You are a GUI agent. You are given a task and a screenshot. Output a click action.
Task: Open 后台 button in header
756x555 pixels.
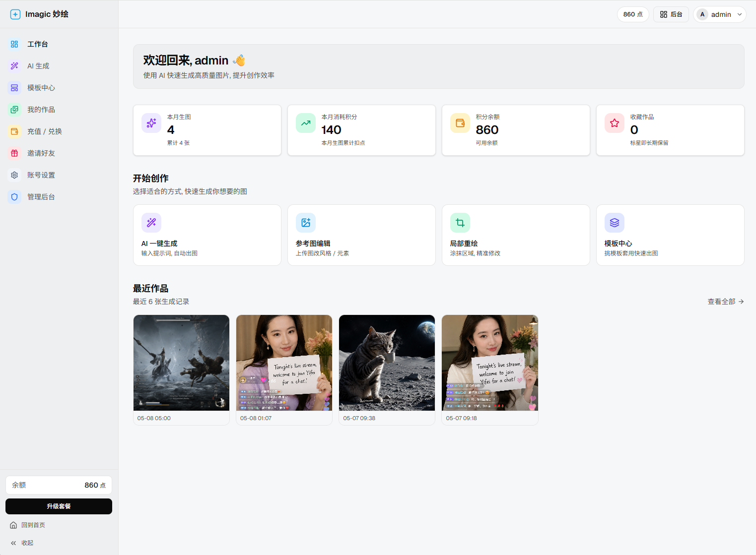671,14
